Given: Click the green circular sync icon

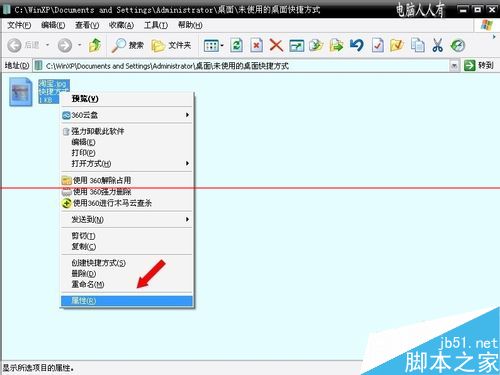Looking at the screenshot, I should pos(458,45).
